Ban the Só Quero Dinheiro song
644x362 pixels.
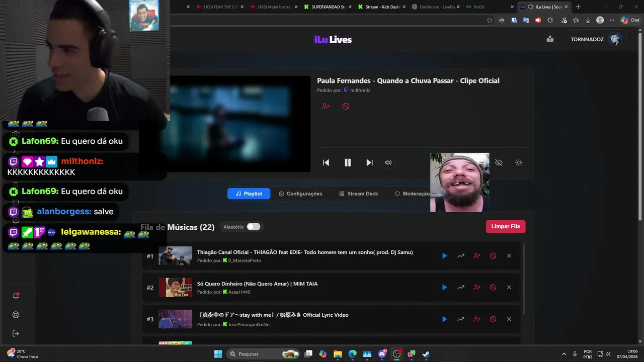(493, 287)
